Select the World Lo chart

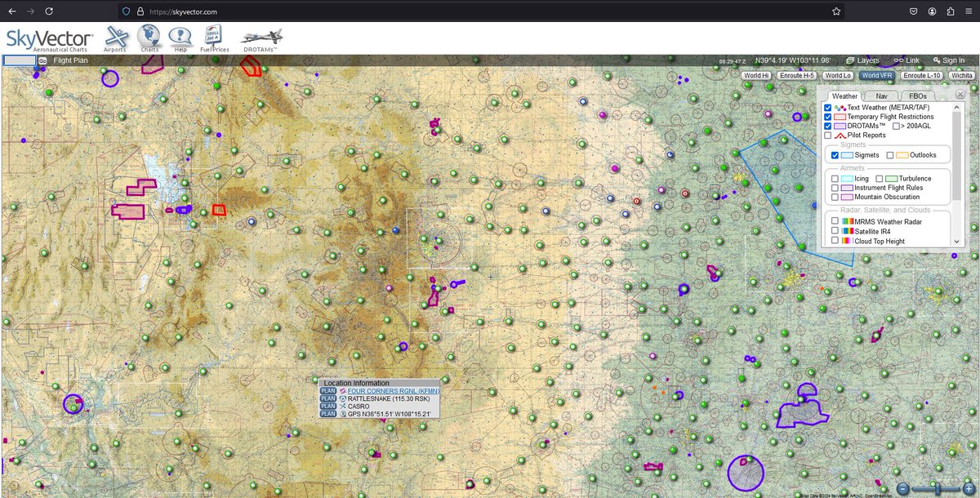837,75
